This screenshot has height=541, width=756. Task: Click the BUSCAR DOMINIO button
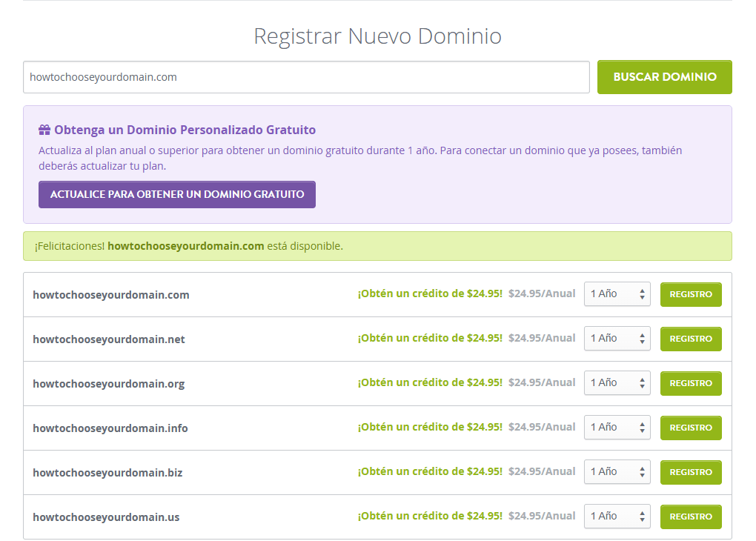[x=663, y=77]
